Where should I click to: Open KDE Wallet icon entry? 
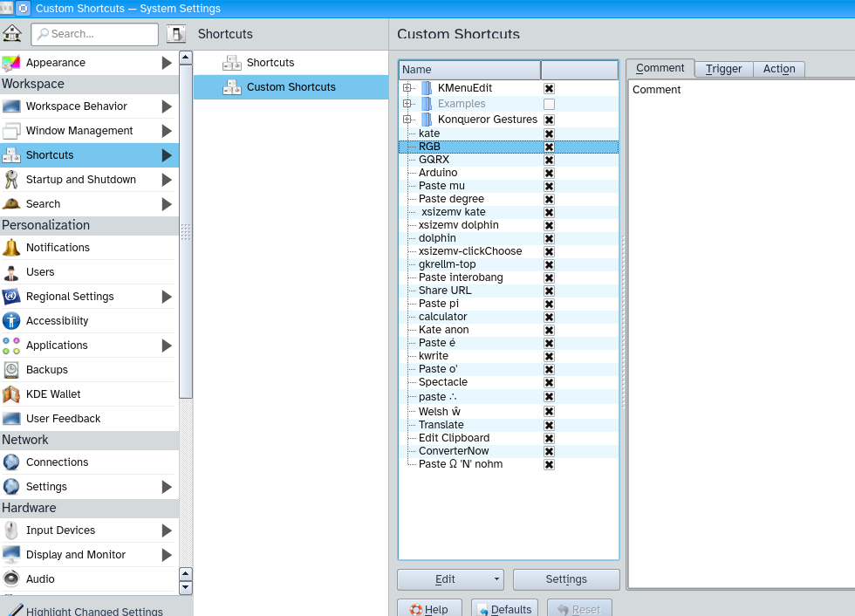pos(11,394)
